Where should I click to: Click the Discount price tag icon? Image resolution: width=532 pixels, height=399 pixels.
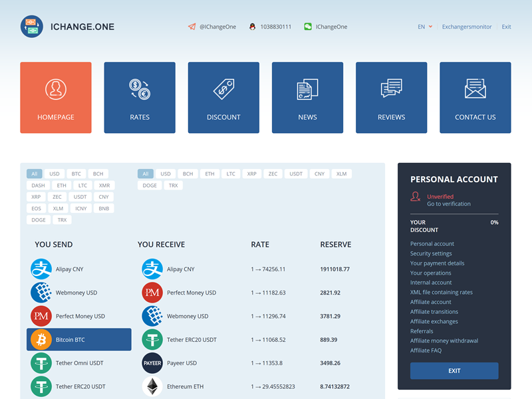tap(223, 89)
